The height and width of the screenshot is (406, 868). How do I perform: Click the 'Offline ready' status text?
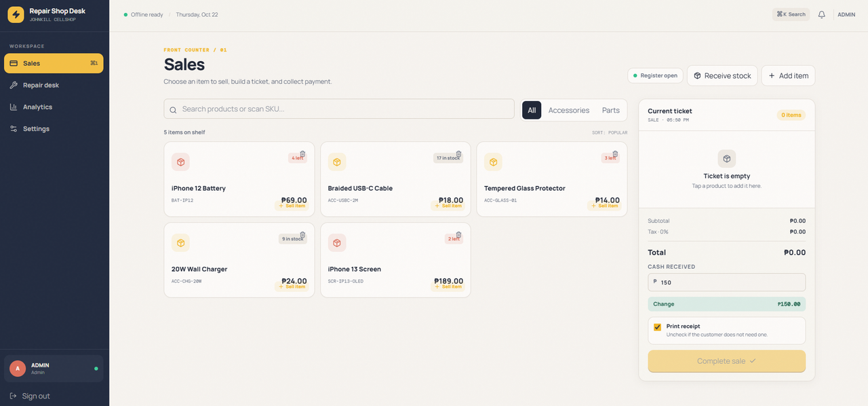[x=147, y=14]
